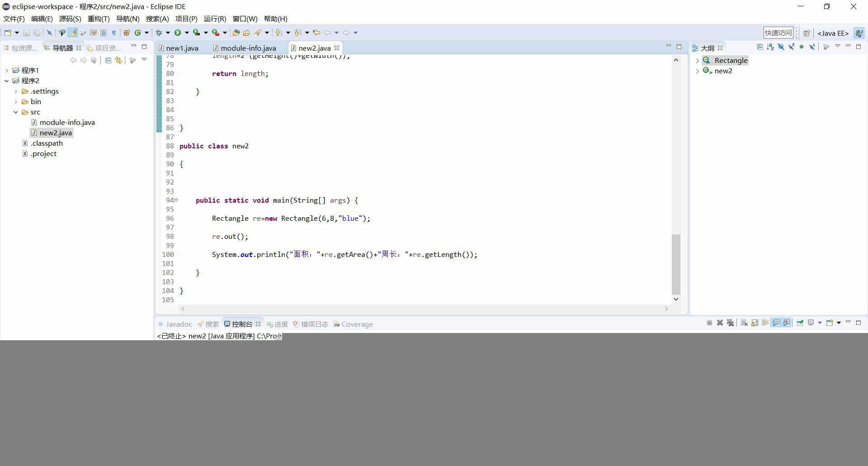Switch to the Java perspective icon
Image resolution: width=868 pixels, height=466 pixels.
tap(859, 33)
